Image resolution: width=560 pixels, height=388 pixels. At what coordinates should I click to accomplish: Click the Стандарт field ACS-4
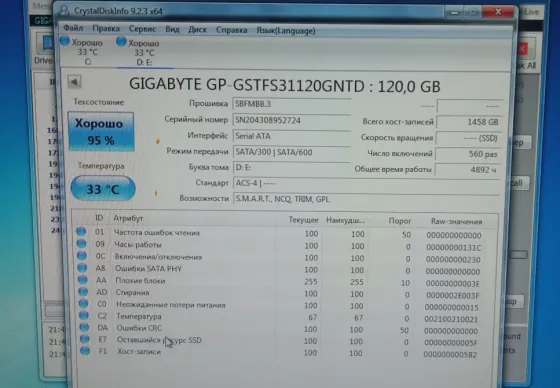(x=366, y=183)
